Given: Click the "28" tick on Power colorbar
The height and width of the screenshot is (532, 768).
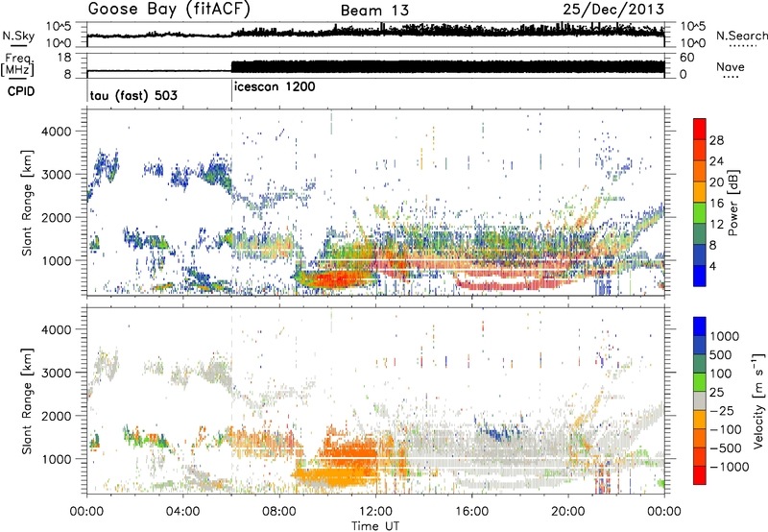Looking at the screenshot, I should (x=716, y=140).
